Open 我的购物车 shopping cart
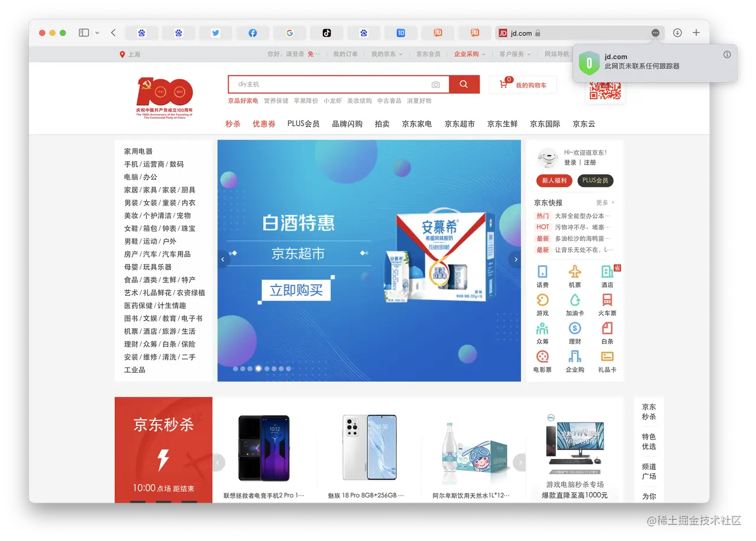The image size is (756, 541). pos(523,85)
